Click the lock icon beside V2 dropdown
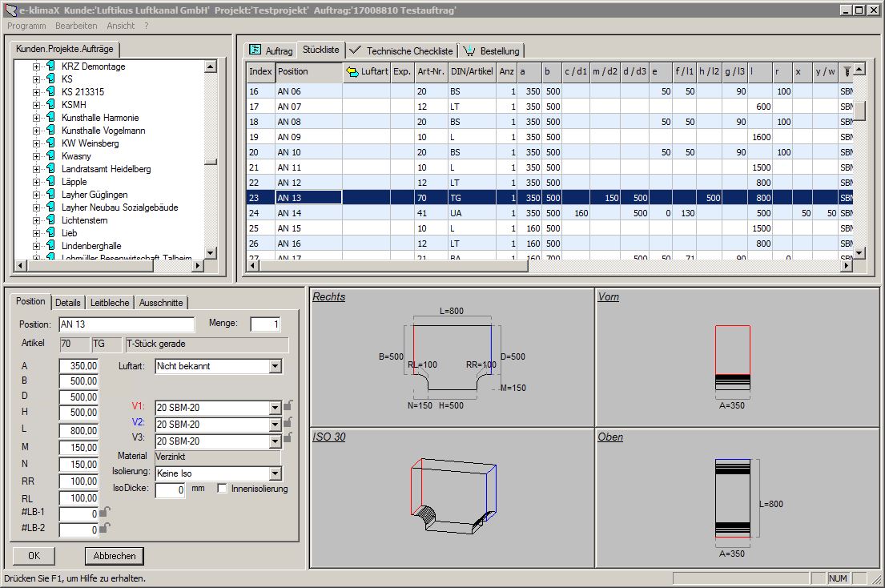 coord(287,423)
